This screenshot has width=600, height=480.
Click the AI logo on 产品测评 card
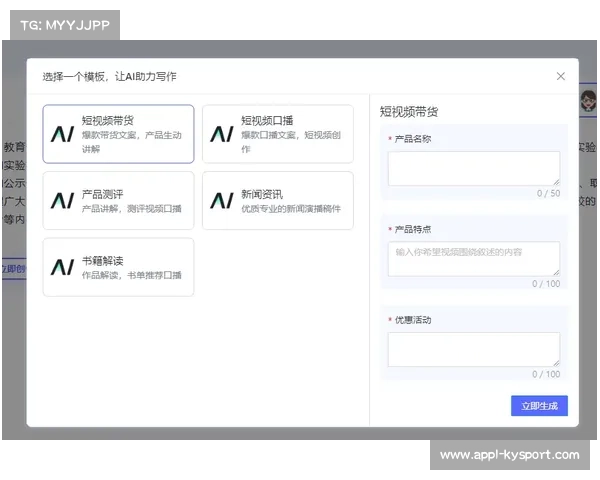click(x=62, y=201)
